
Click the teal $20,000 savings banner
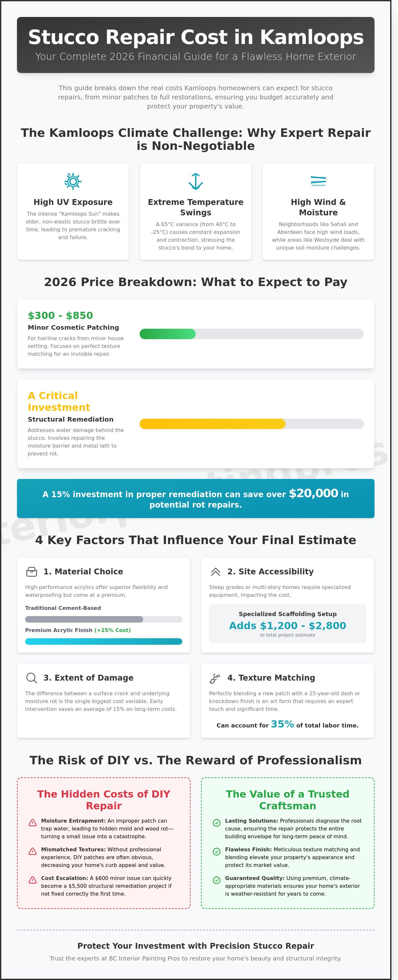[x=195, y=498]
